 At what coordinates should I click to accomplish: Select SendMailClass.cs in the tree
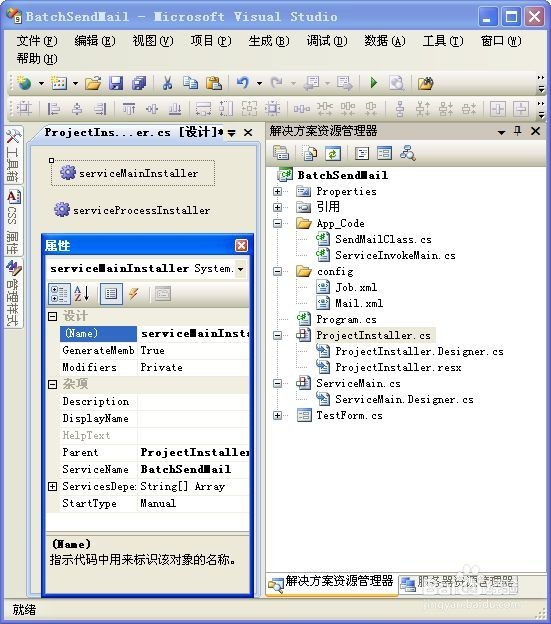coord(383,239)
